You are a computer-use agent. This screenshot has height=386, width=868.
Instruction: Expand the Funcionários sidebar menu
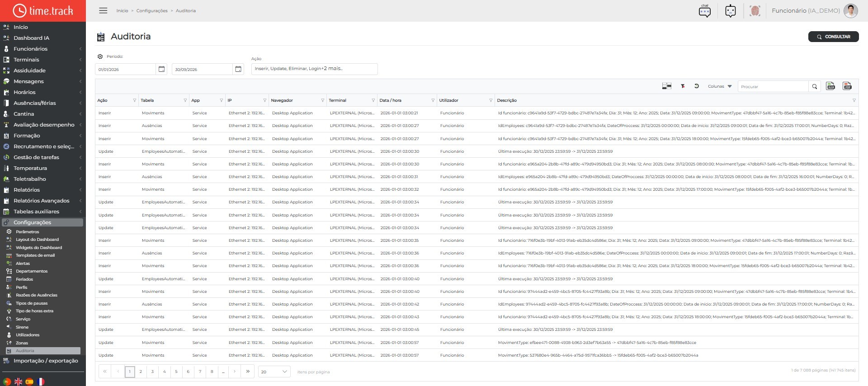(x=43, y=49)
